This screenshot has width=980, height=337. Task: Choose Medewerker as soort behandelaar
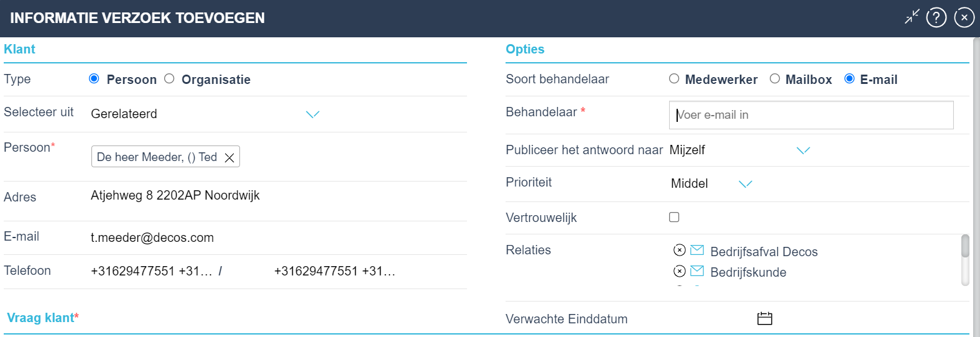[x=674, y=78]
